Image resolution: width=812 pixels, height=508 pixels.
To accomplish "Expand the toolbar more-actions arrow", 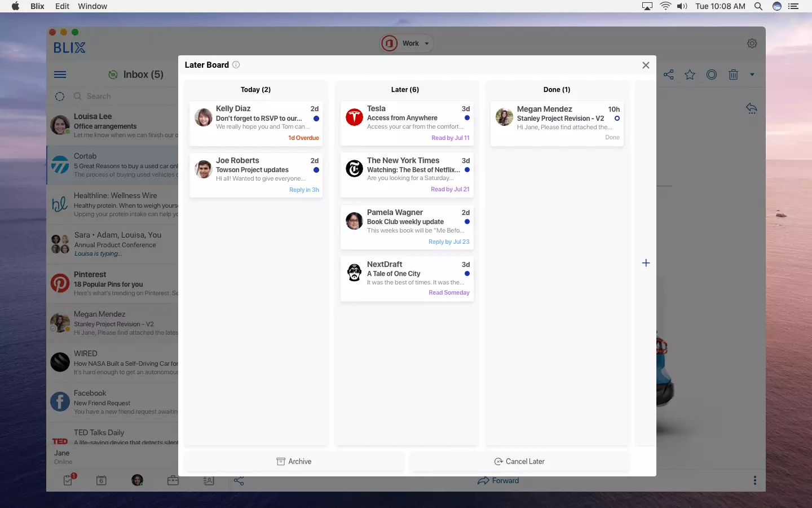I will point(752,75).
